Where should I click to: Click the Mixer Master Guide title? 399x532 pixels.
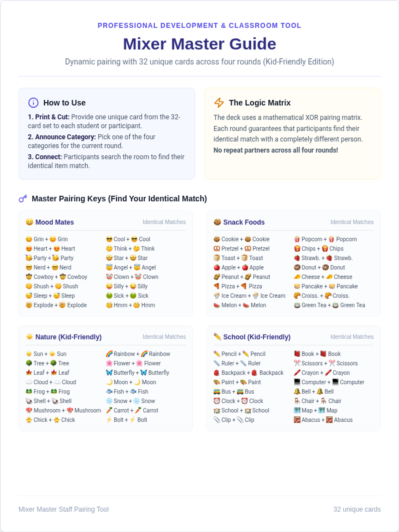pyautogui.click(x=199, y=44)
